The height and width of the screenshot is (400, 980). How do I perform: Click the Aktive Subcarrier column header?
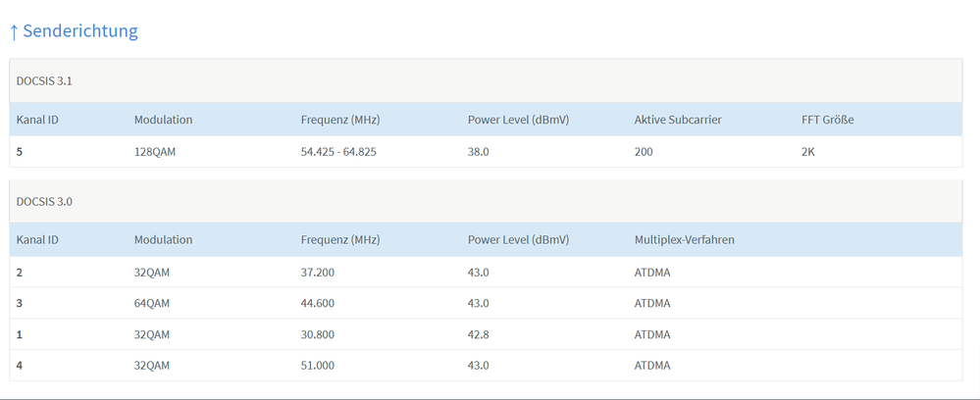pos(678,120)
